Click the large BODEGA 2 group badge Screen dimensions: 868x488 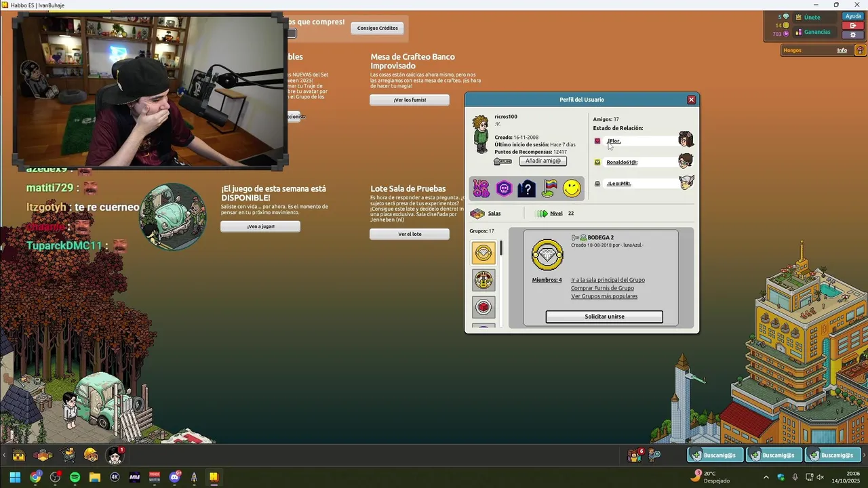547,255
